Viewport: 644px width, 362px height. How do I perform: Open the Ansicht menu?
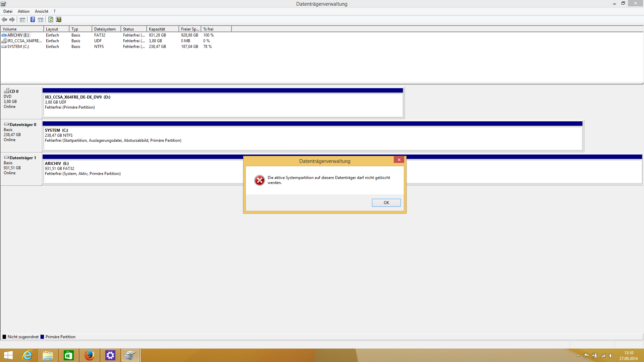[x=42, y=11]
